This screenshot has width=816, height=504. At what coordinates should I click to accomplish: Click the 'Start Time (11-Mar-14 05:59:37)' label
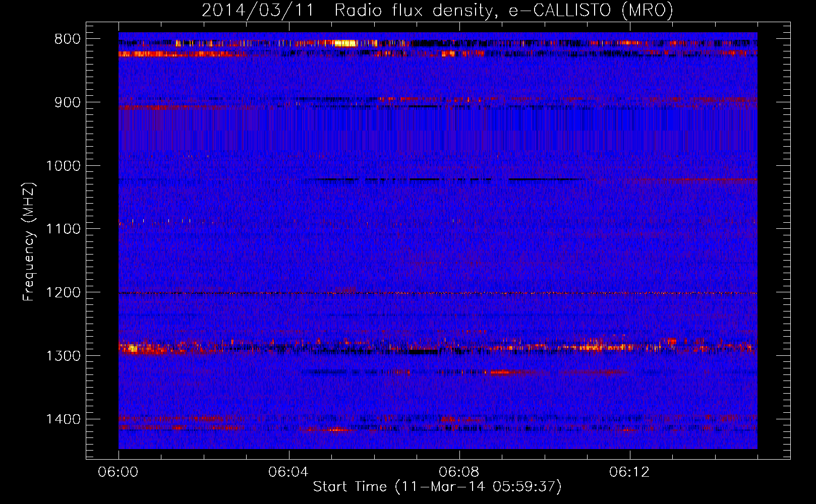point(437,487)
